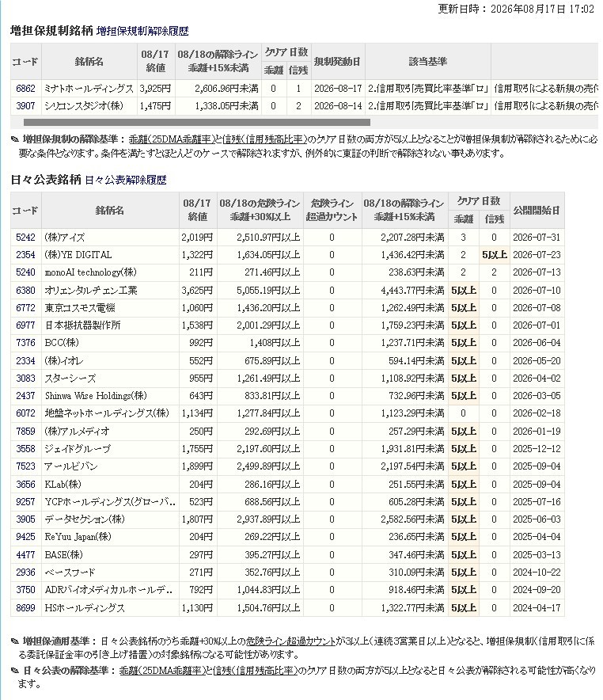Open stock code 9425 ReYuu Japan
603x700 pixels.
click(x=25, y=537)
